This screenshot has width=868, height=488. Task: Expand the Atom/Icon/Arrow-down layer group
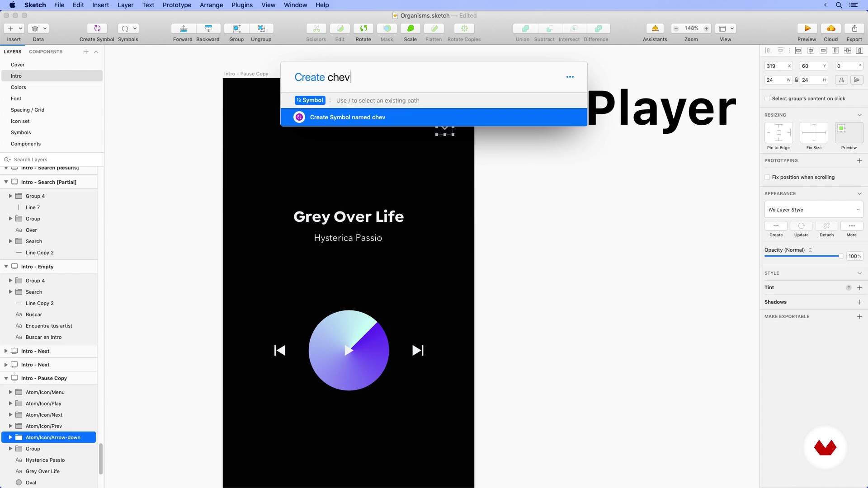(x=10, y=437)
